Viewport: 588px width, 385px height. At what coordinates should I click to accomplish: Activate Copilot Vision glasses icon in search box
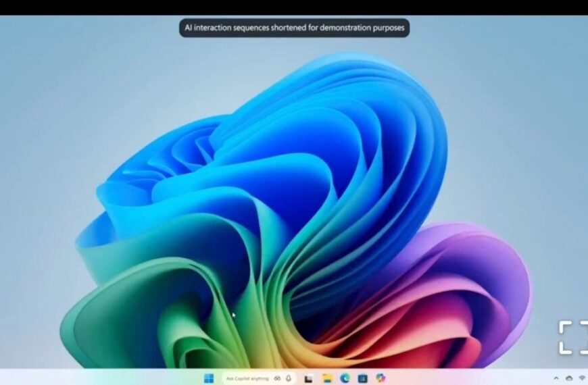pyautogui.click(x=277, y=379)
